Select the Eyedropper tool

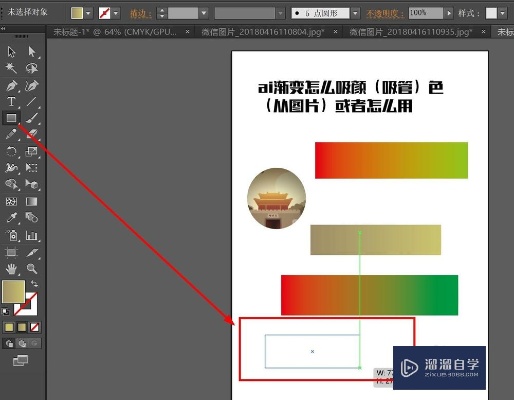pyautogui.click(x=11, y=218)
